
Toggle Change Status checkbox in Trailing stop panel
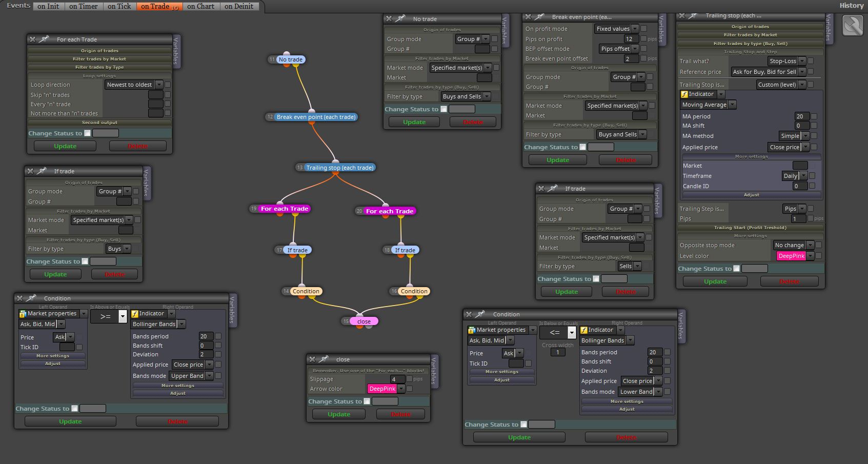[x=737, y=269]
